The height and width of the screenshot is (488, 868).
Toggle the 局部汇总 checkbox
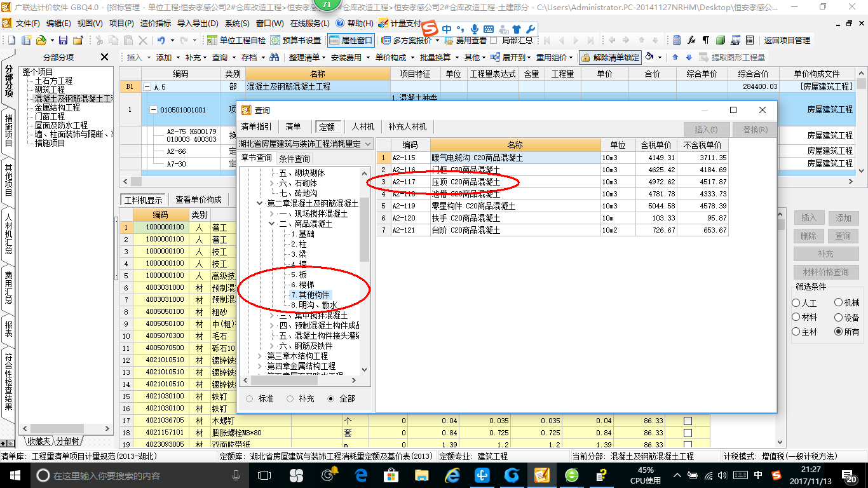point(494,40)
